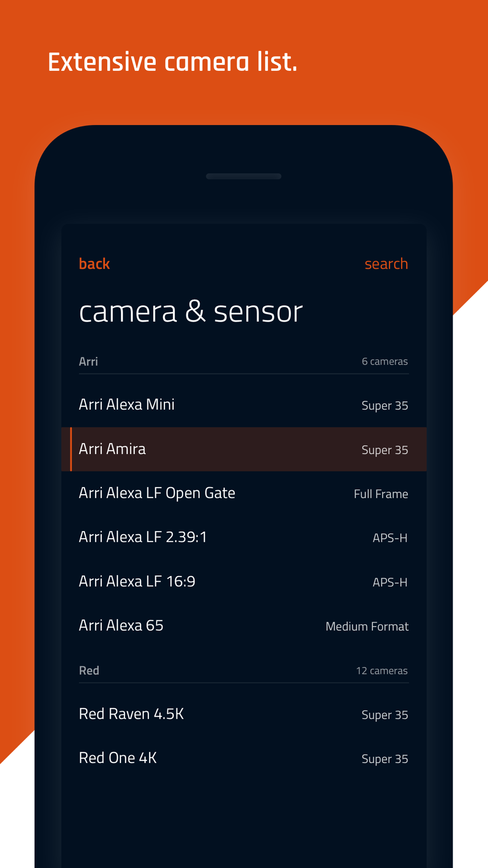
Task: Pick Arri Alexa LF 2.39:1
Action: tap(244, 537)
